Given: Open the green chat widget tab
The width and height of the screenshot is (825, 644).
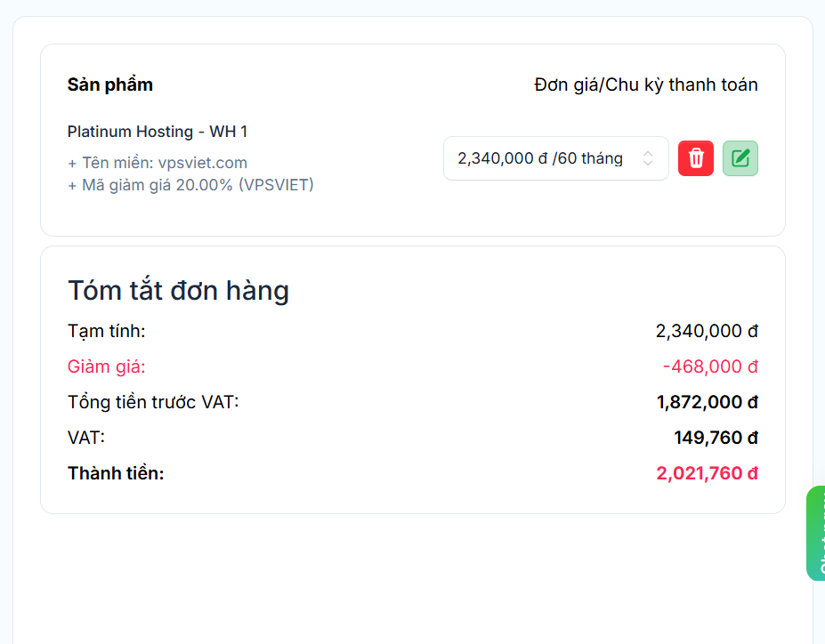Looking at the screenshot, I should (x=815, y=534).
